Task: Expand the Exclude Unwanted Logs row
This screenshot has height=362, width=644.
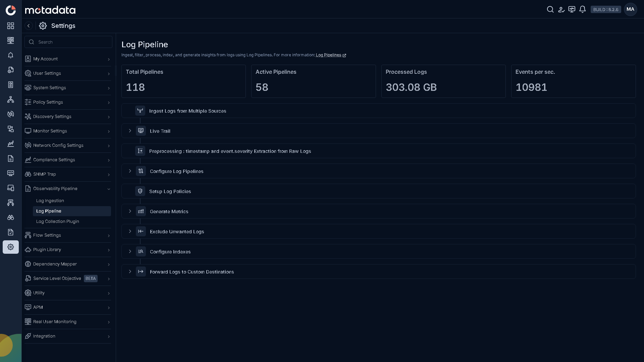Action: 130,231
